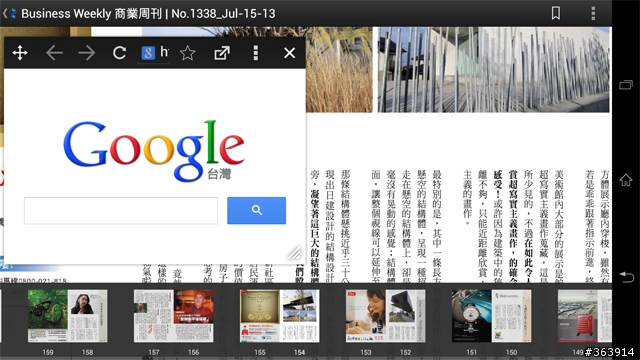Open the thumbnail for pages 155-154
640x360 pixels.
[280, 316]
